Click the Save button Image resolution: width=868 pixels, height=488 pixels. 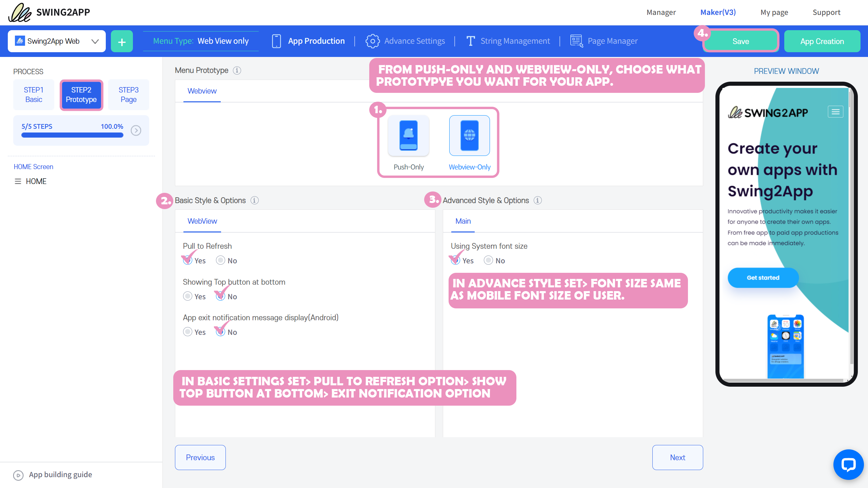[x=741, y=41]
